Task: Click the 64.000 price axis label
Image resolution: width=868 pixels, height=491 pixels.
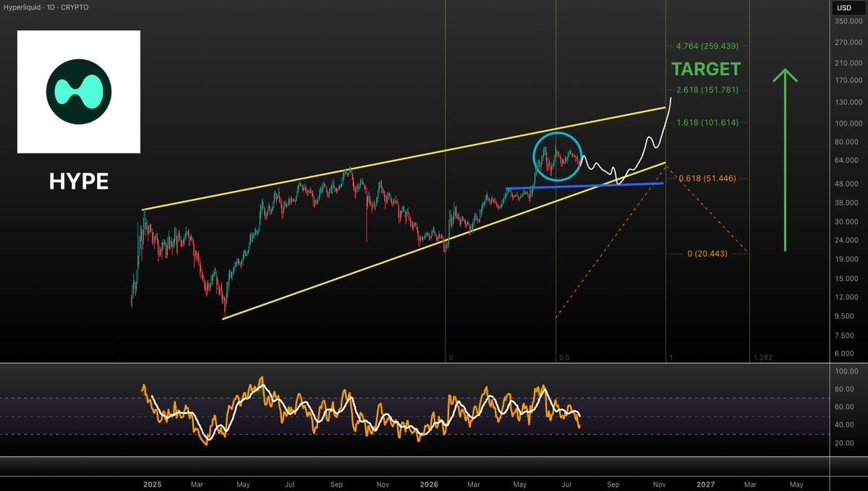Action: 848,161
